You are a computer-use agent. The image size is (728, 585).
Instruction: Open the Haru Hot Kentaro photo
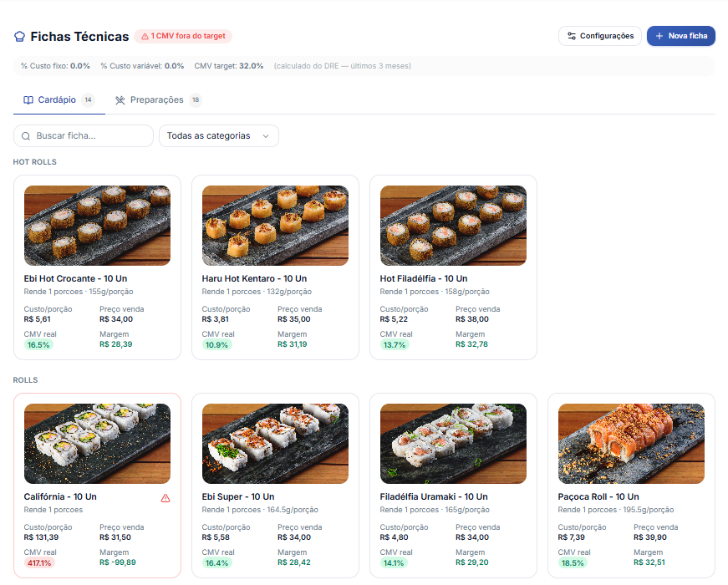coord(275,226)
